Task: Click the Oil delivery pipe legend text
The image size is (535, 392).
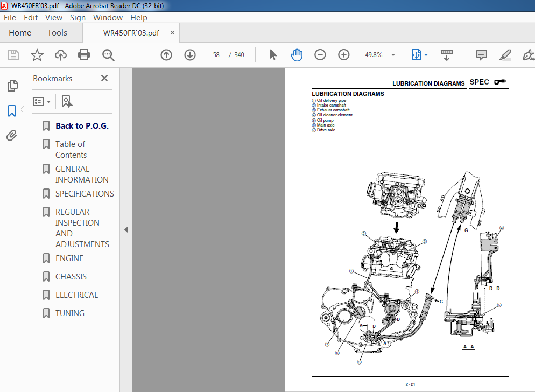Action: 332,100
